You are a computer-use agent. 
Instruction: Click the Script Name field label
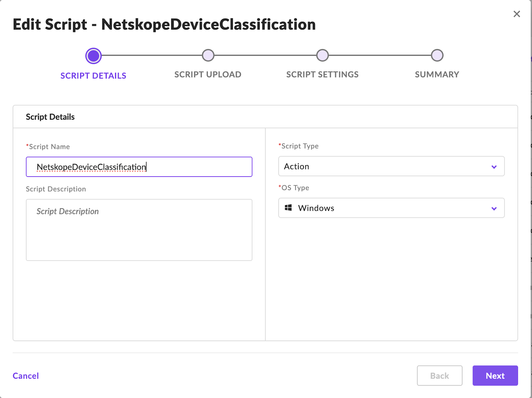tap(48, 147)
